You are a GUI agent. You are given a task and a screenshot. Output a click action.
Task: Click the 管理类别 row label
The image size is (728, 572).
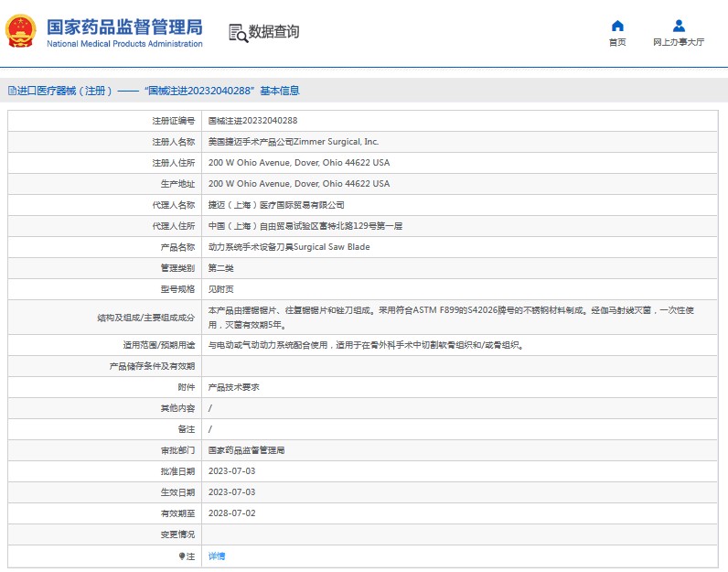click(177, 268)
